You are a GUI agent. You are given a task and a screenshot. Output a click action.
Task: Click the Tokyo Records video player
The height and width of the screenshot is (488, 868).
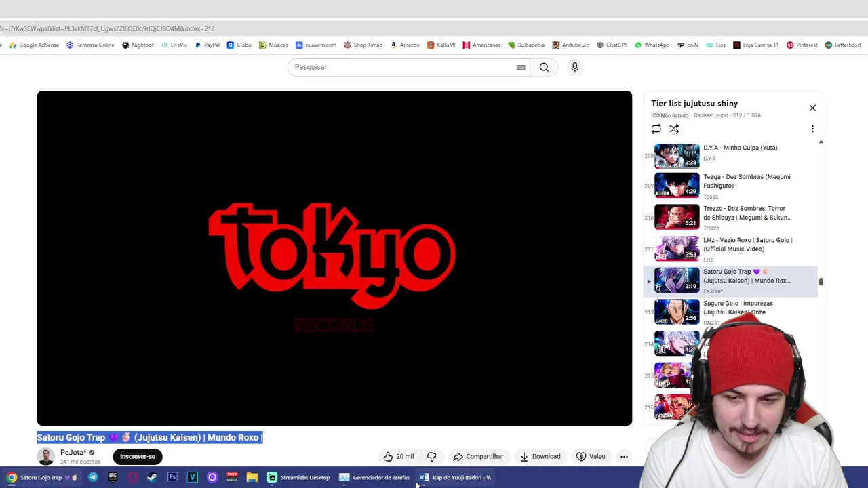[x=334, y=258]
